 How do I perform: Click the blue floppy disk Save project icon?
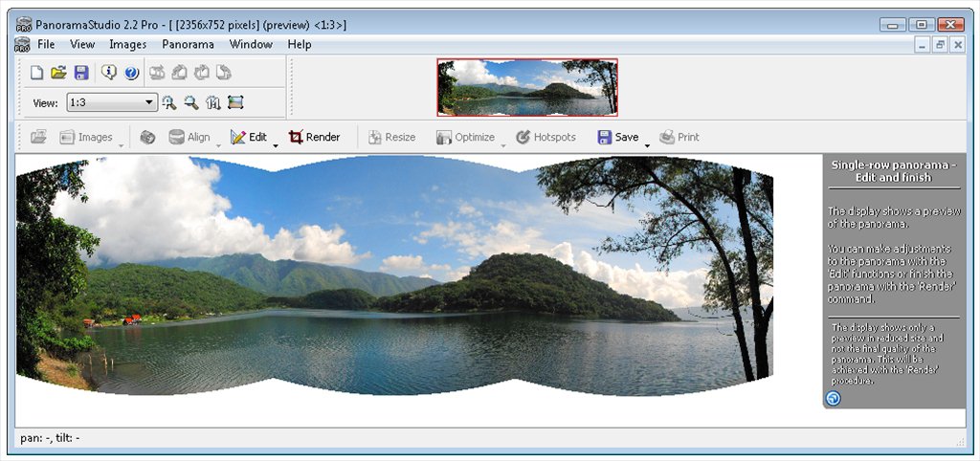[x=81, y=73]
